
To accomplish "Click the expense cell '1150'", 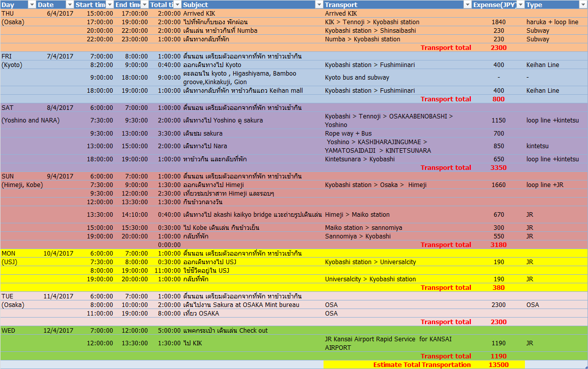I will tap(499, 120).
